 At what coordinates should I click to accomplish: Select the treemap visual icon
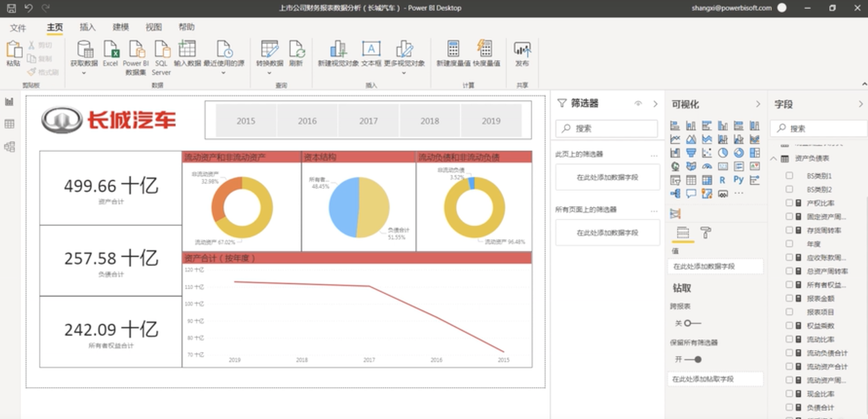tap(755, 153)
